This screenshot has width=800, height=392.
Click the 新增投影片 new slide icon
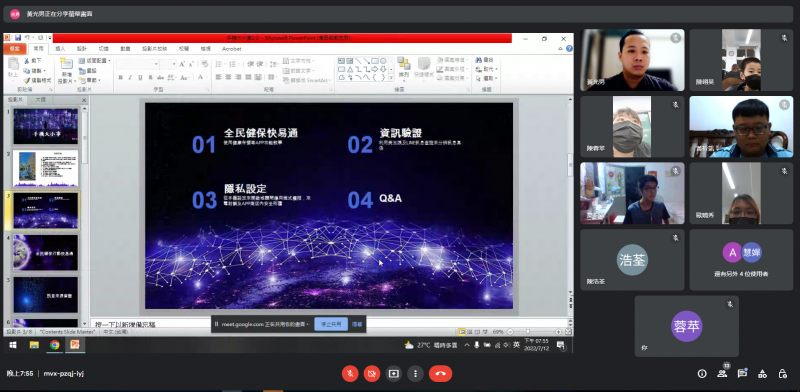(x=66, y=64)
